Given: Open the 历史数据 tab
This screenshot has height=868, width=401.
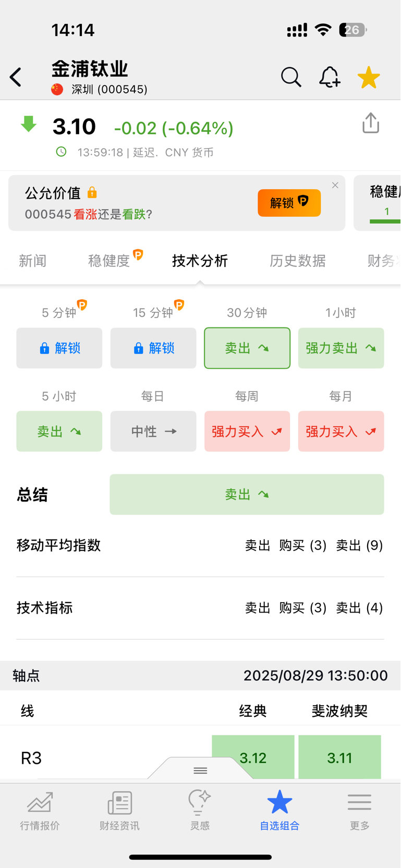Looking at the screenshot, I should click(298, 261).
